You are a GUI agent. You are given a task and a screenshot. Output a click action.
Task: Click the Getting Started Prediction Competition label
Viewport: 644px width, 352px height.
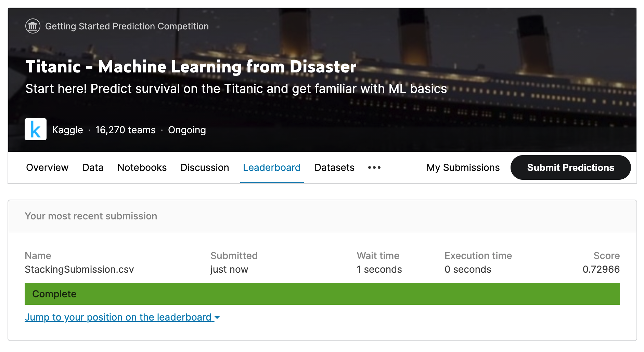[x=127, y=26]
